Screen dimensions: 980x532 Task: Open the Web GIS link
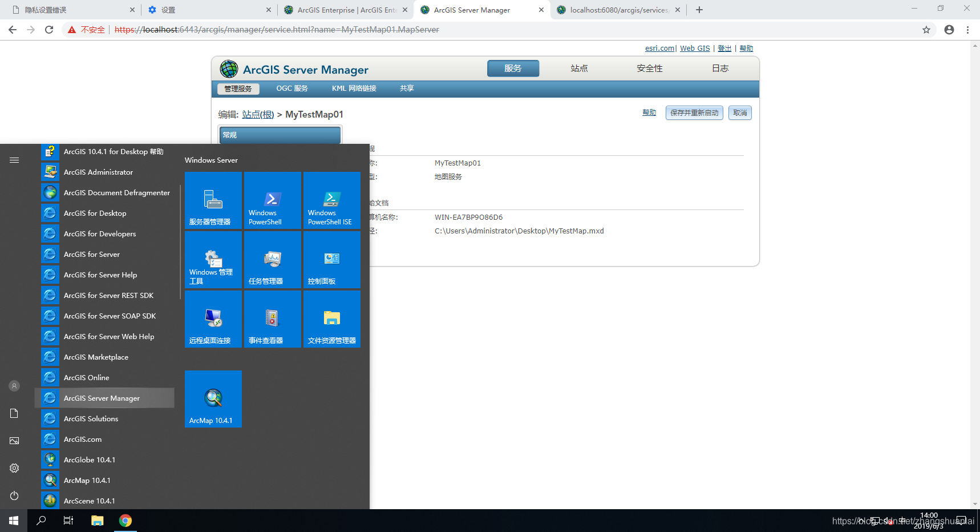pyautogui.click(x=695, y=49)
